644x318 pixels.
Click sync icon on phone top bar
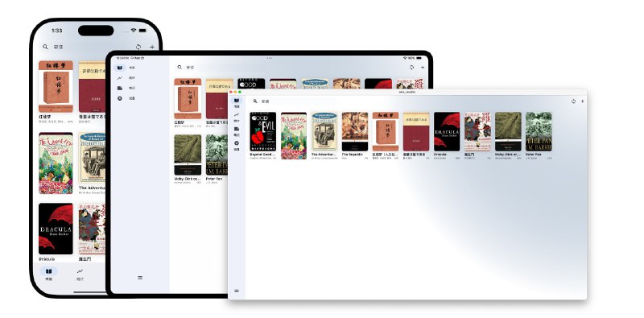138,47
